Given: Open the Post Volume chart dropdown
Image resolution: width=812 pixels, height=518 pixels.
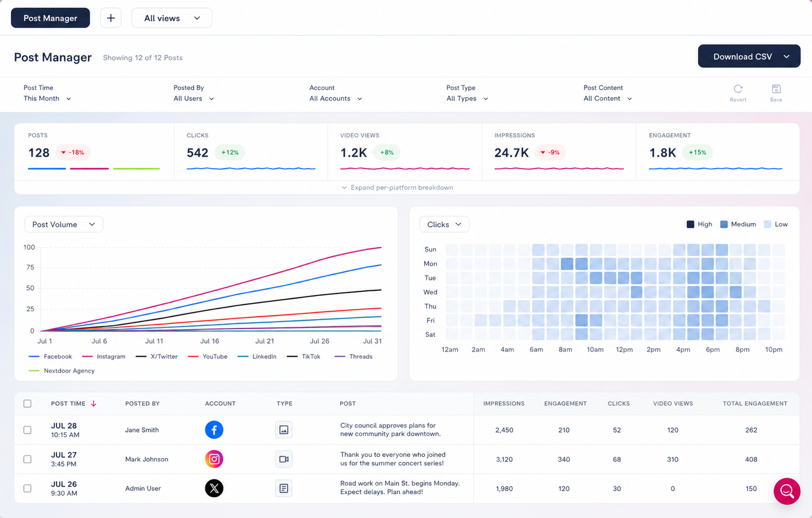Looking at the screenshot, I should [x=64, y=224].
